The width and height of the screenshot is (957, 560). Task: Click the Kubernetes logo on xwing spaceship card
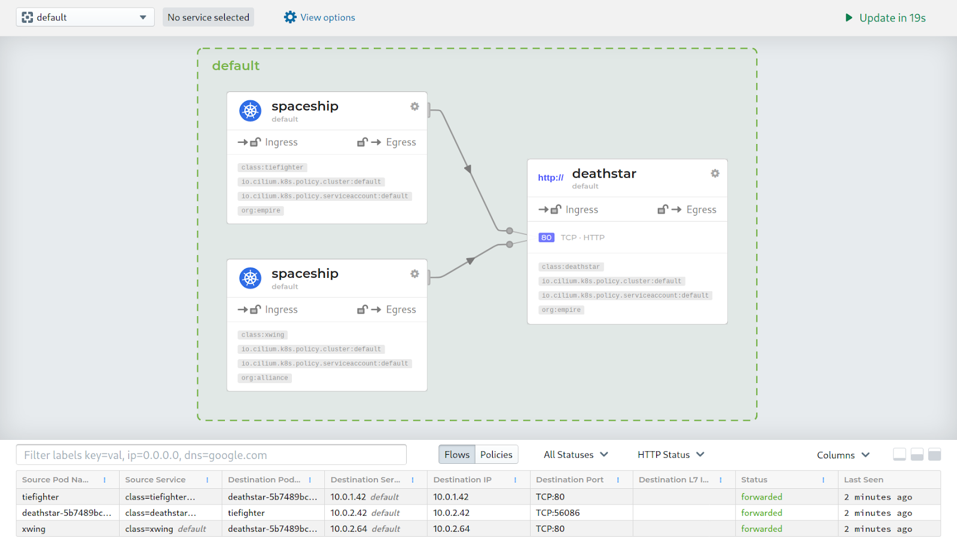click(251, 278)
